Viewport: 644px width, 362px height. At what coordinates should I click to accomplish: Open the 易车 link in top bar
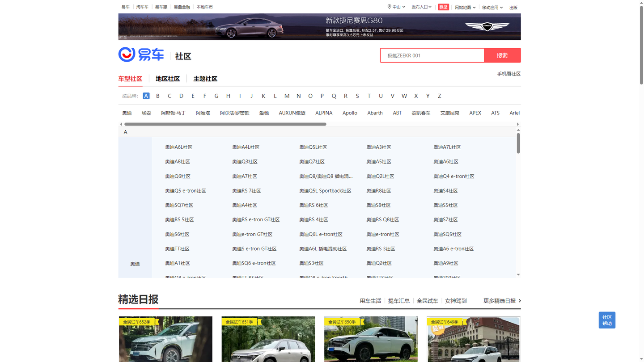126,7
